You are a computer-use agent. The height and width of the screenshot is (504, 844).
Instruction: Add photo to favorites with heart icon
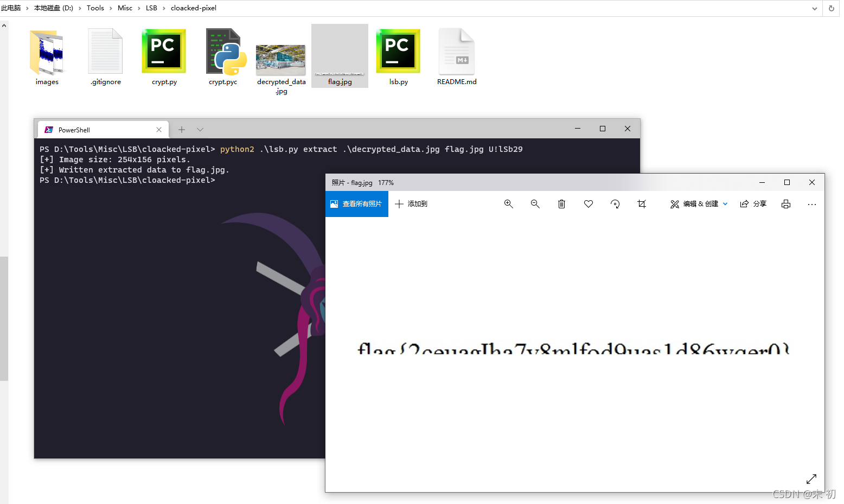[x=589, y=204]
